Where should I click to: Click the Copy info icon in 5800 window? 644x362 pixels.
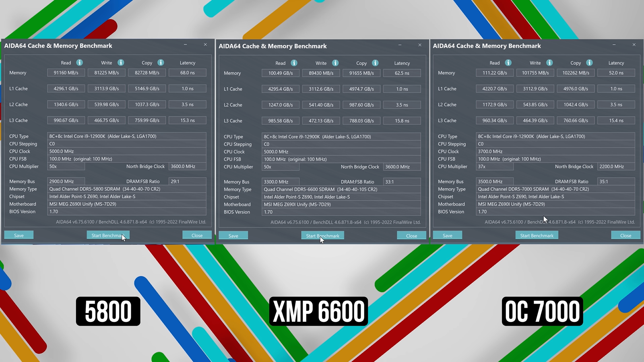click(161, 62)
